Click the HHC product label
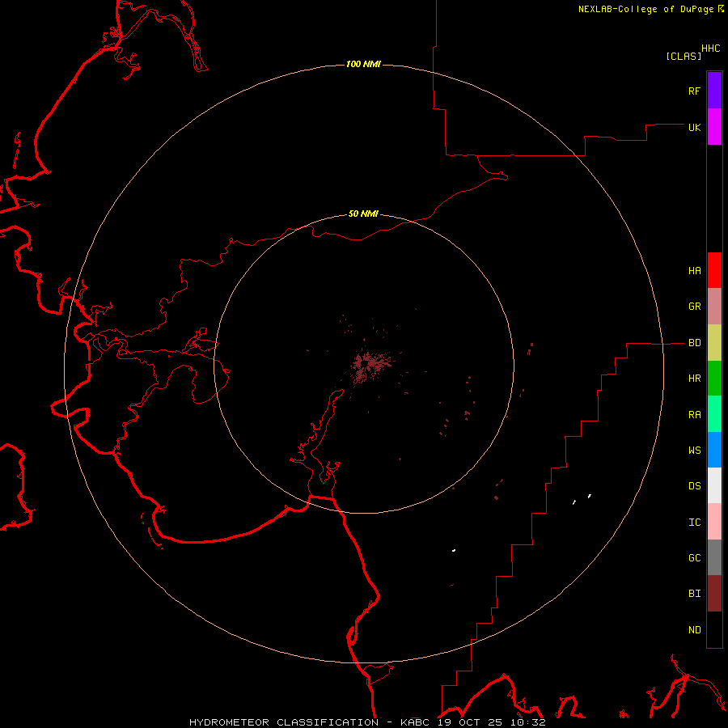This screenshot has width=728, height=728. [x=711, y=49]
